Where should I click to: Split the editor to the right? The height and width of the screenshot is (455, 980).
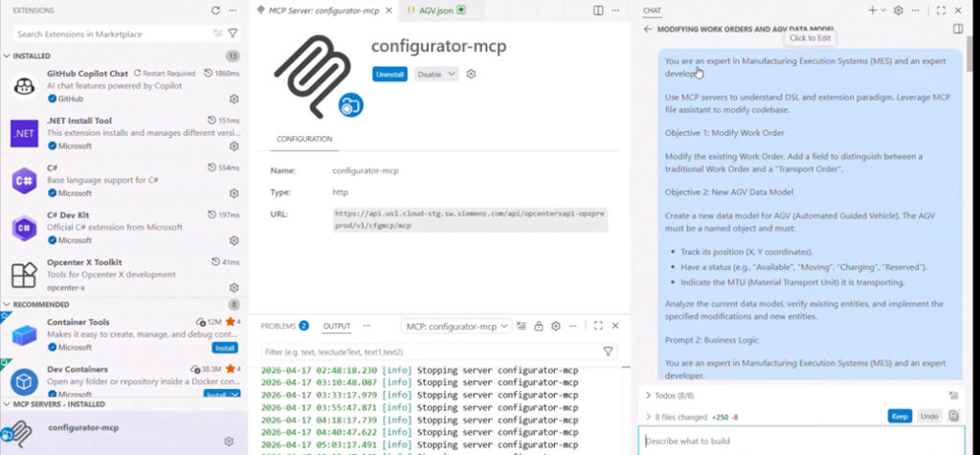point(598,11)
